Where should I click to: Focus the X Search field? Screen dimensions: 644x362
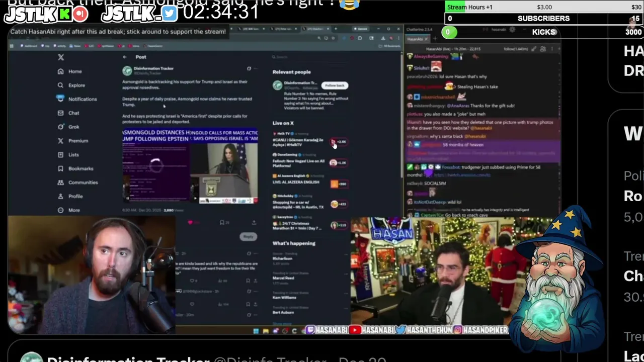click(309, 57)
